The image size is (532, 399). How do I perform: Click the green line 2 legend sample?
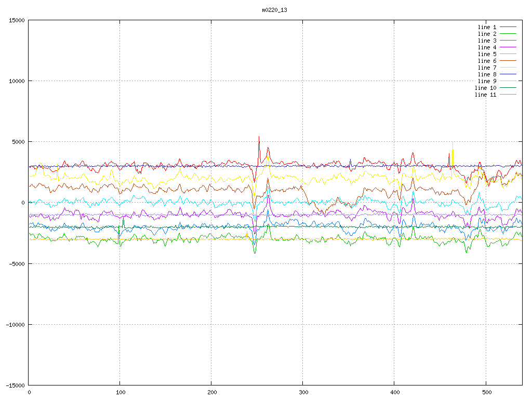508,34
